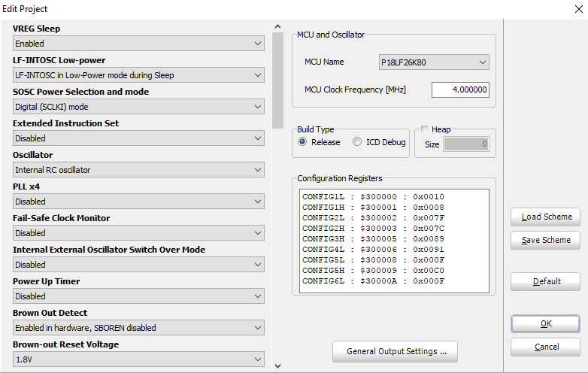
Task: Select the Release build type
Action: click(302, 141)
